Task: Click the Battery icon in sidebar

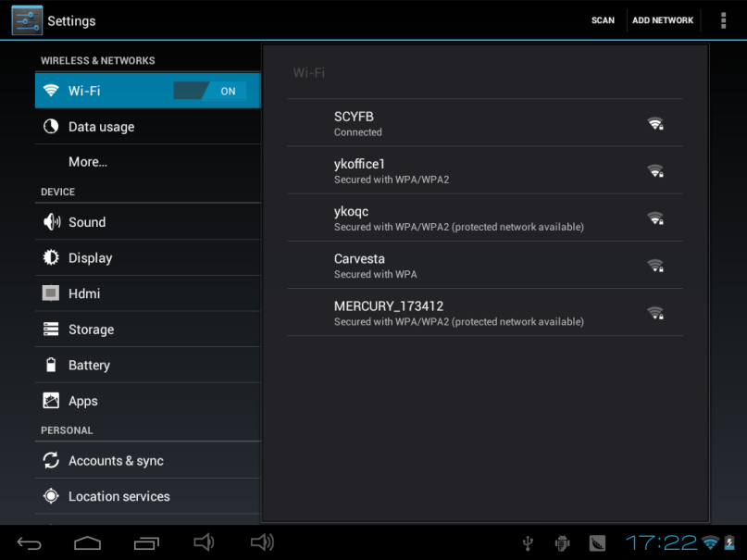Action: tap(51, 365)
